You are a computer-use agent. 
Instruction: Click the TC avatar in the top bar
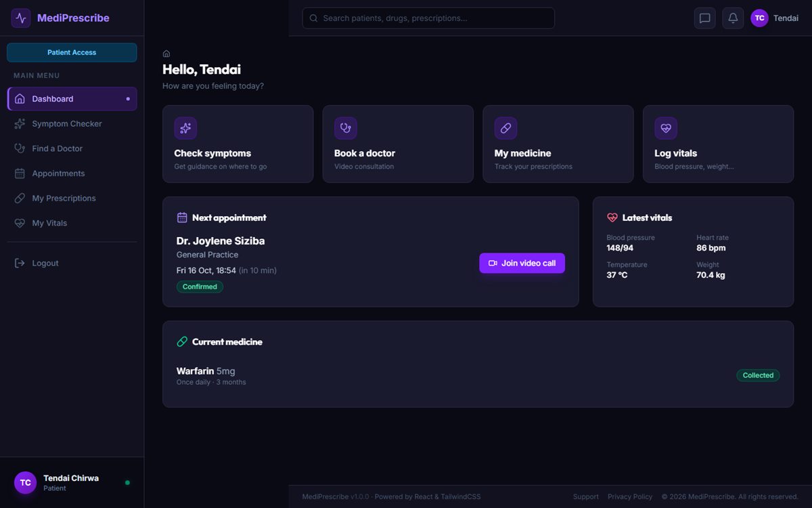(x=759, y=18)
